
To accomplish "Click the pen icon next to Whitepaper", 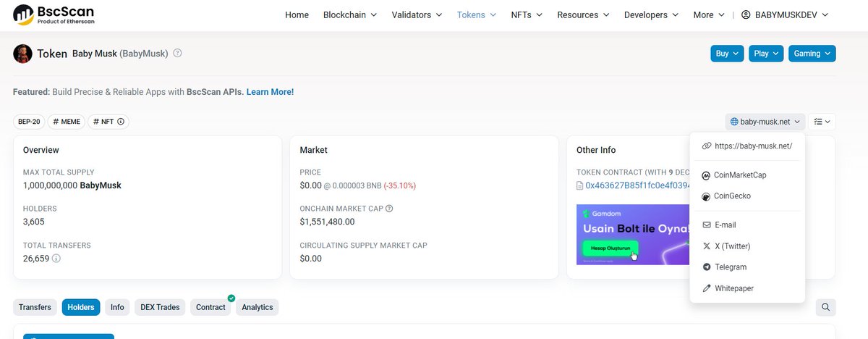I will click(707, 288).
